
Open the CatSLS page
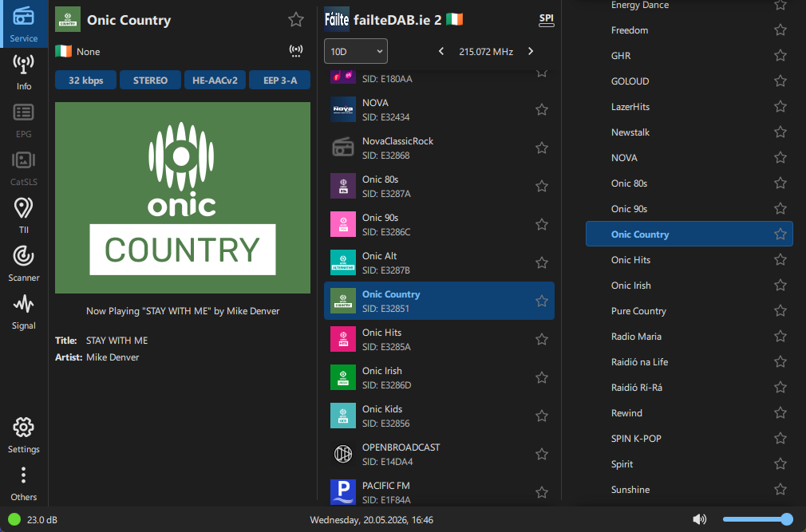click(24, 168)
